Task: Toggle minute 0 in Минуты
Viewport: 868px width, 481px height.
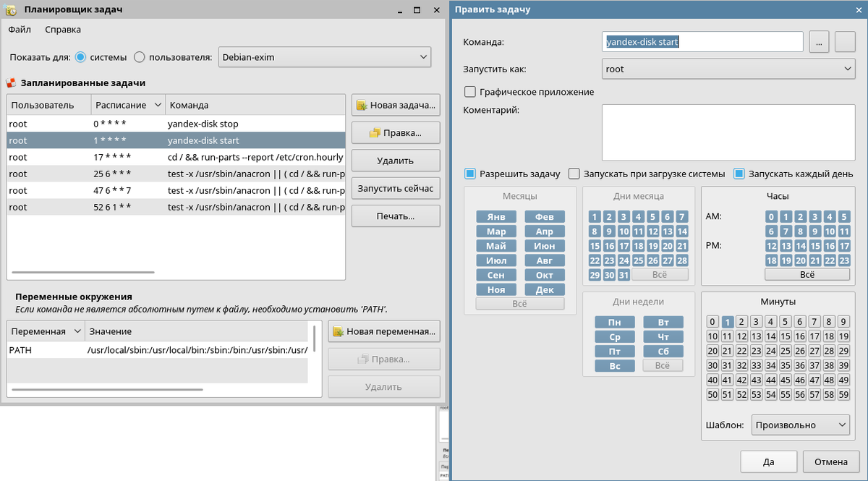Action: [x=712, y=322]
